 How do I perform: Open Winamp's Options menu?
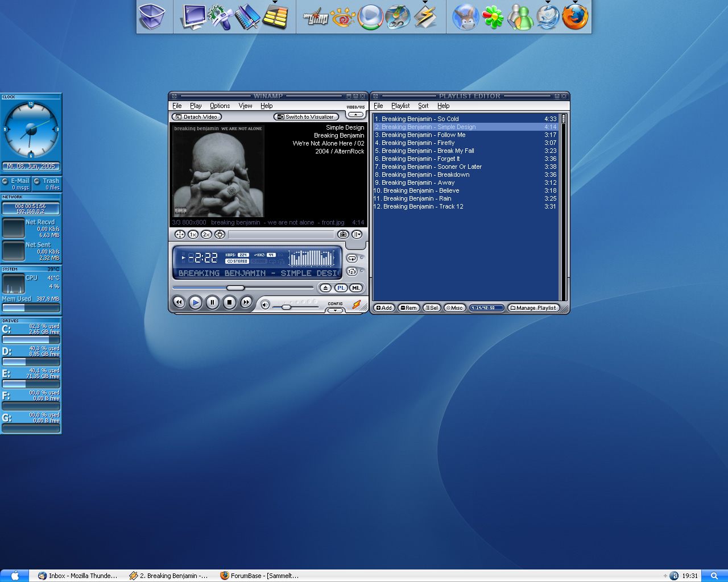220,106
